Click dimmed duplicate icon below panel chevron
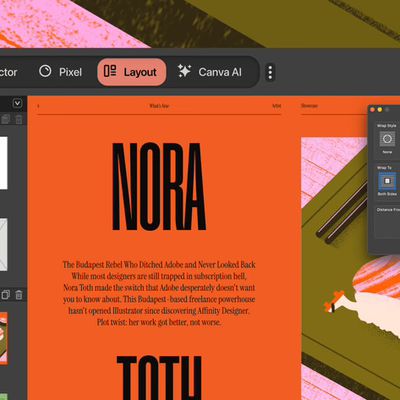 click(5, 119)
